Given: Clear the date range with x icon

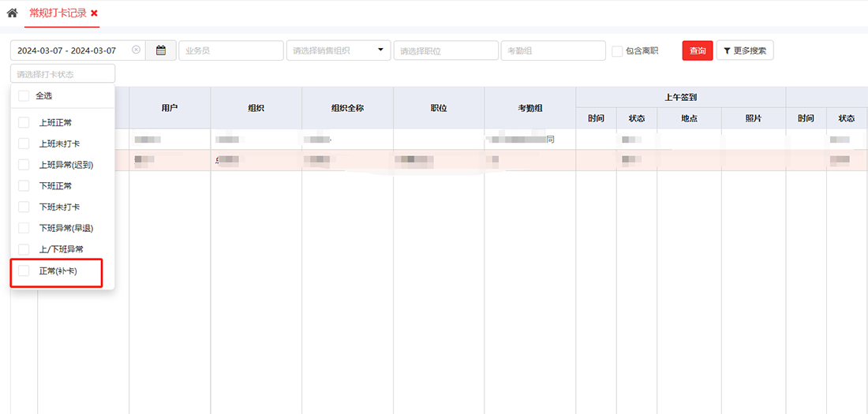Looking at the screenshot, I should pos(136,50).
